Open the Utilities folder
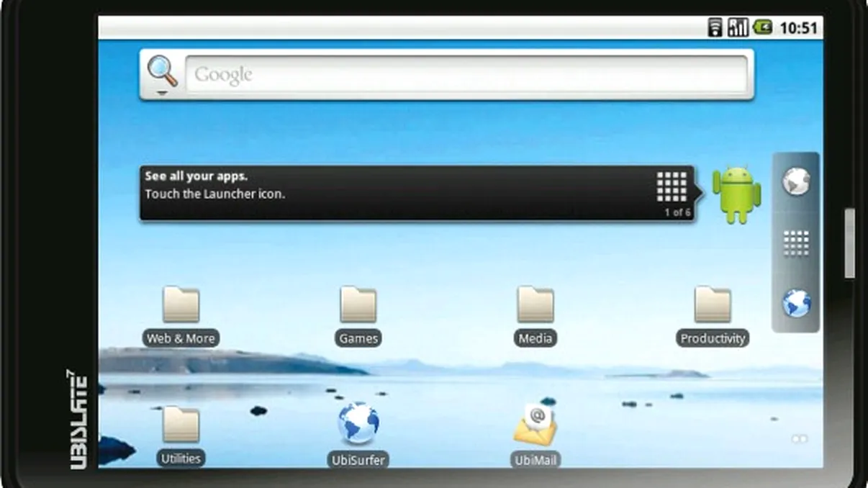Image resolution: width=868 pixels, height=488 pixels. [181, 425]
